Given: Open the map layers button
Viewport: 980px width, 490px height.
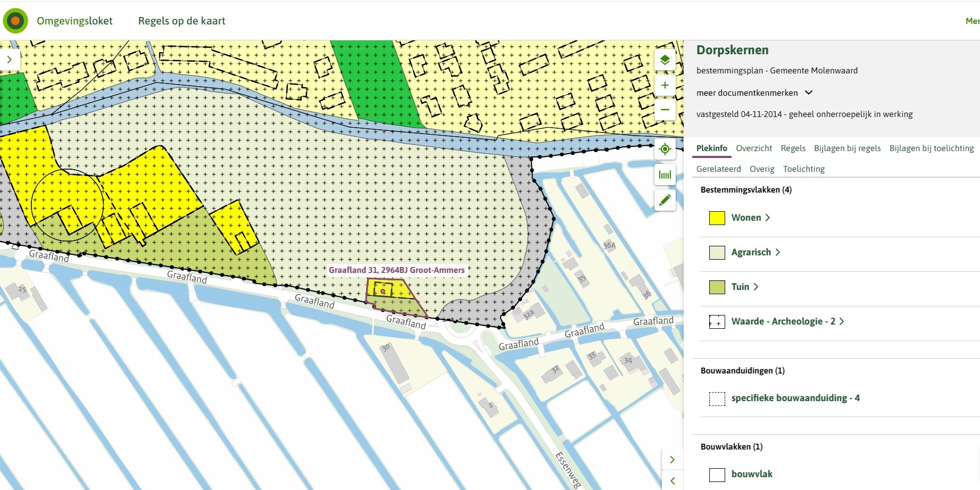Looking at the screenshot, I should click(x=665, y=60).
